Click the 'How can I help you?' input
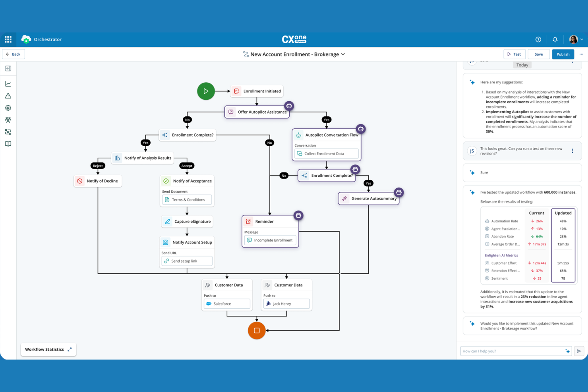 tap(512, 351)
